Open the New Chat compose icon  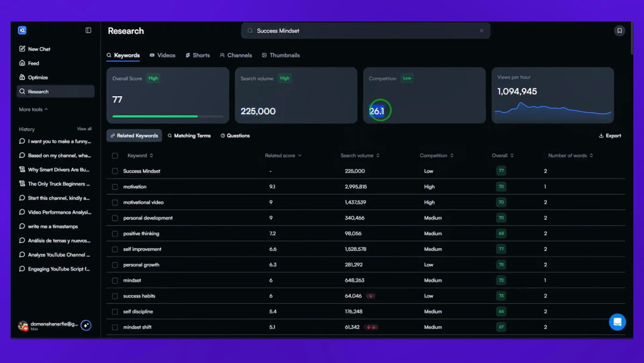pyautogui.click(x=22, y=49)
